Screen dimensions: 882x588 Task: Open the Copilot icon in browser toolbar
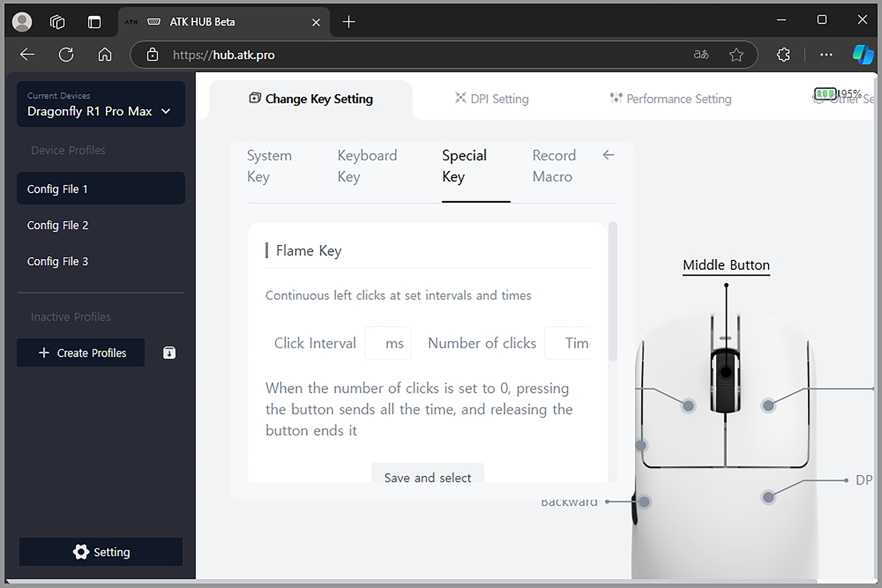click(862, 55)
